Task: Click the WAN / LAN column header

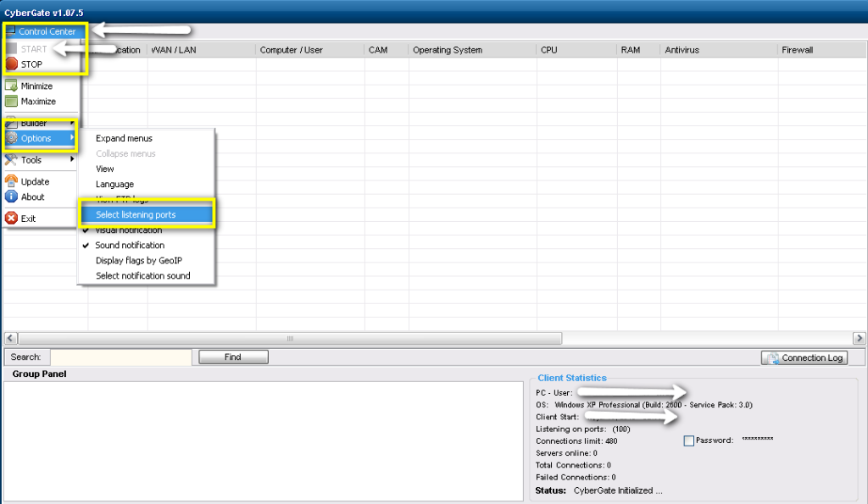Action: [202, 50]
